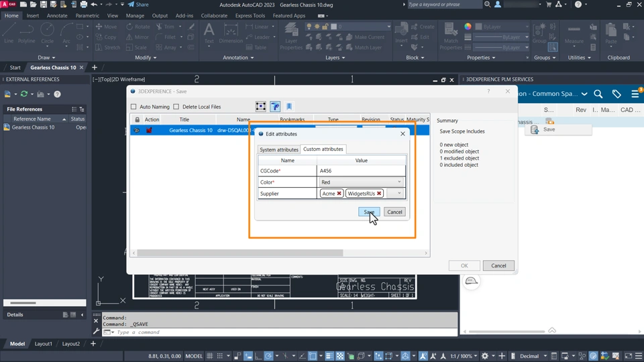
Task: Click the Share button in title bar
Action: pyautogui.click(x=138, y=5)
